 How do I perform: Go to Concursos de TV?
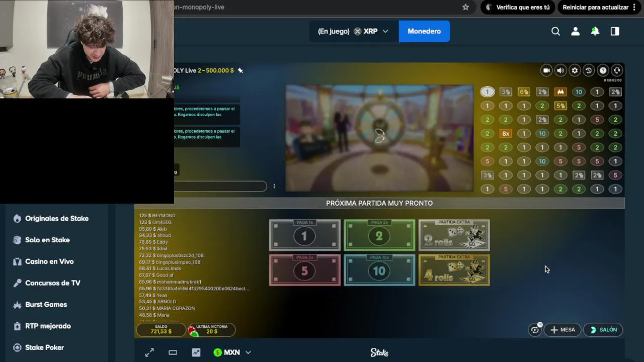tap(52, 283)
